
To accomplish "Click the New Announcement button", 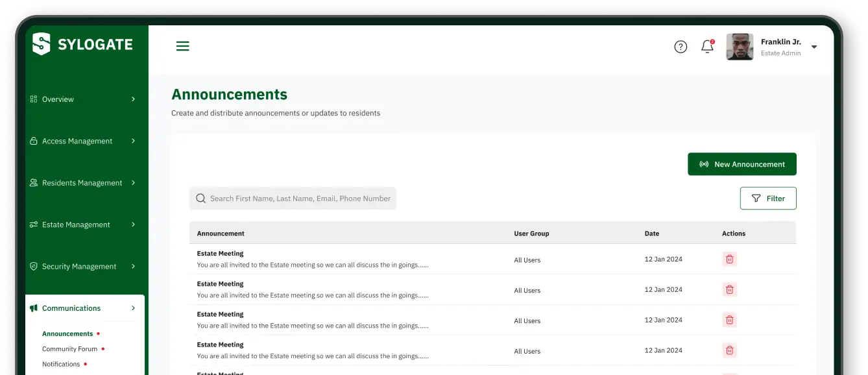I will (742, 164).
